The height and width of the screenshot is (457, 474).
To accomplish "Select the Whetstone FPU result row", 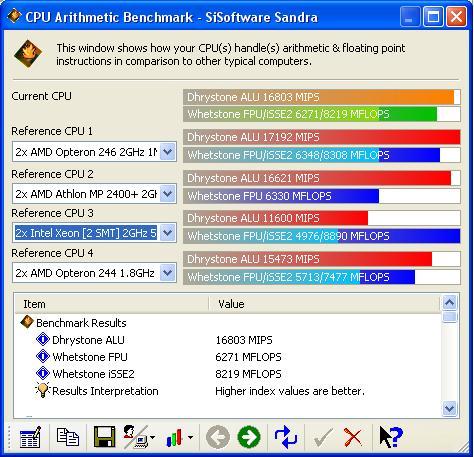I will click(228, 357).
